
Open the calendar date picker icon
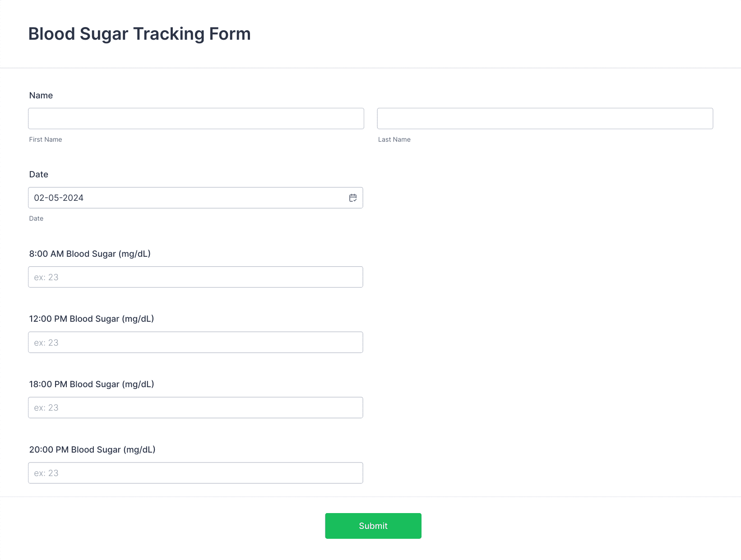click(353, 198)
